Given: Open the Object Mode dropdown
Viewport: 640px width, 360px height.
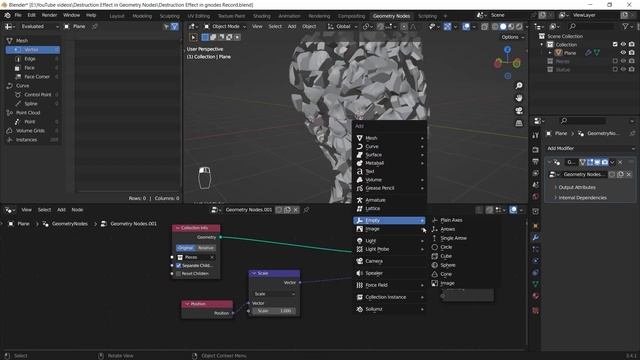Looking at the screenshot, I should click(x=225, y=27).
